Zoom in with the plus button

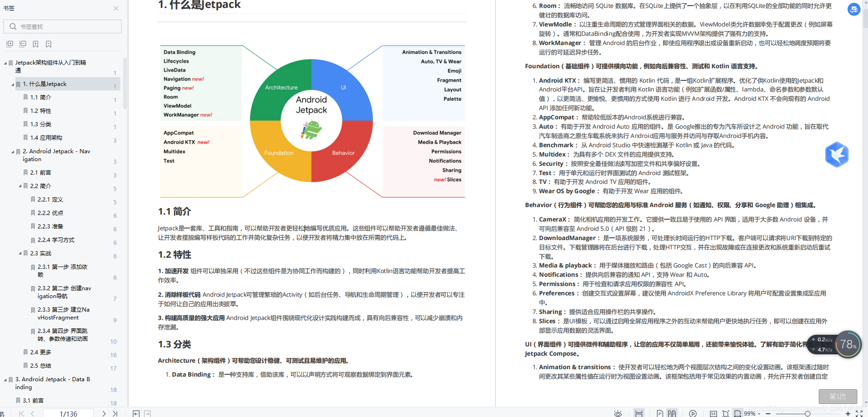tap(848, 413)
